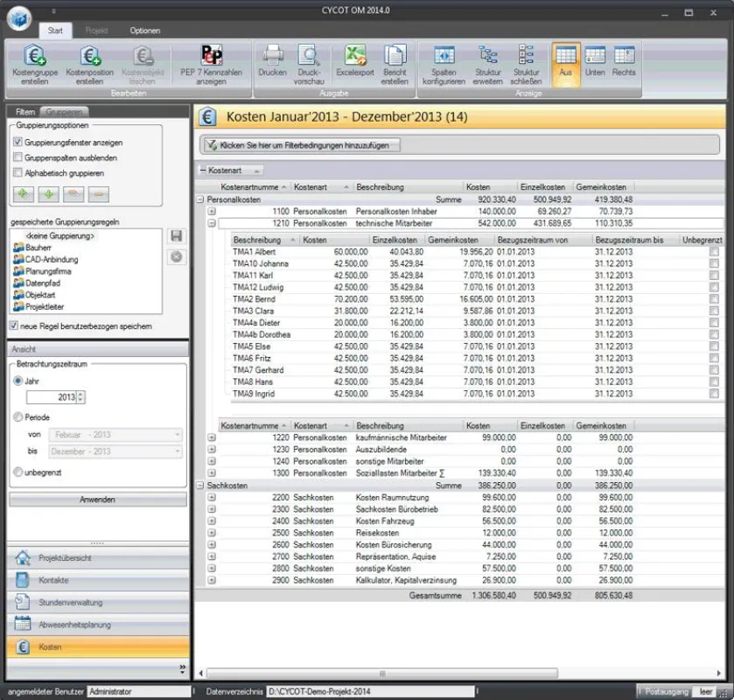Switch to the Optionen ribbon tab

pyautogui.click(x=144, y=31)
